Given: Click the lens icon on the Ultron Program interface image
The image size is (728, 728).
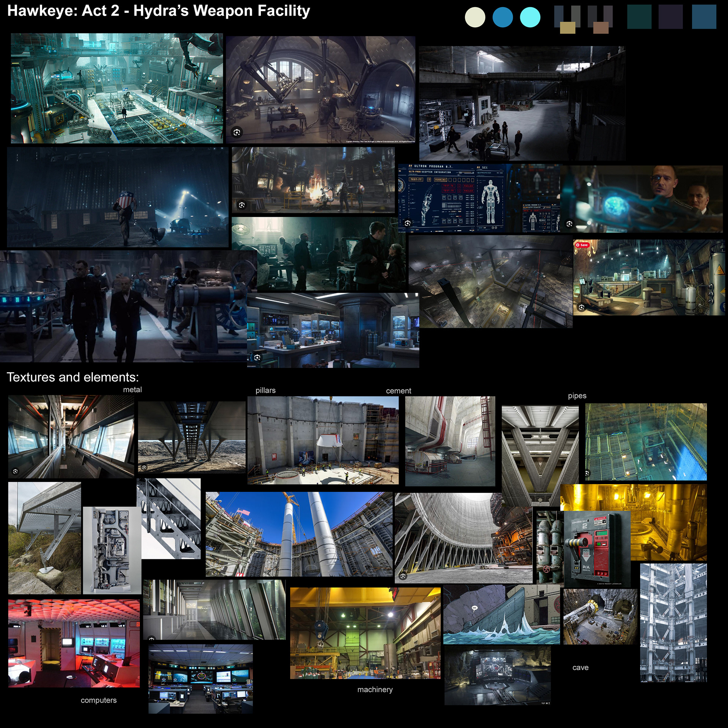Looking at the screenshot, I should (408, 223).
